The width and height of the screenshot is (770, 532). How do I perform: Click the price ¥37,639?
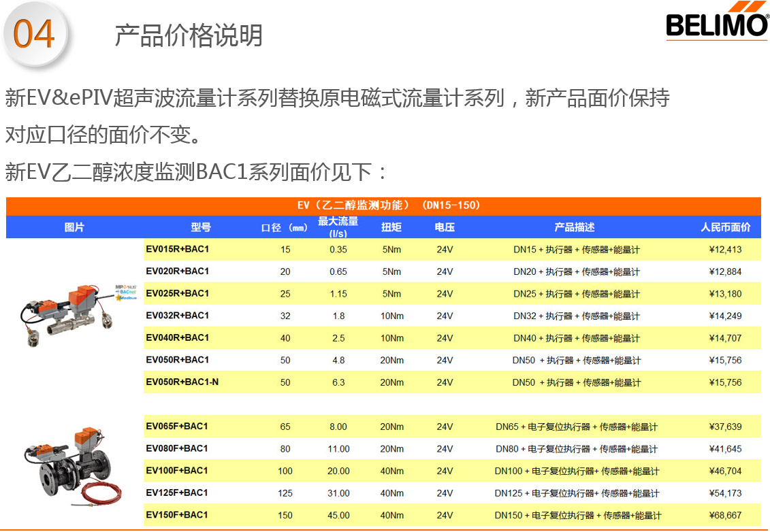[725, 427]
